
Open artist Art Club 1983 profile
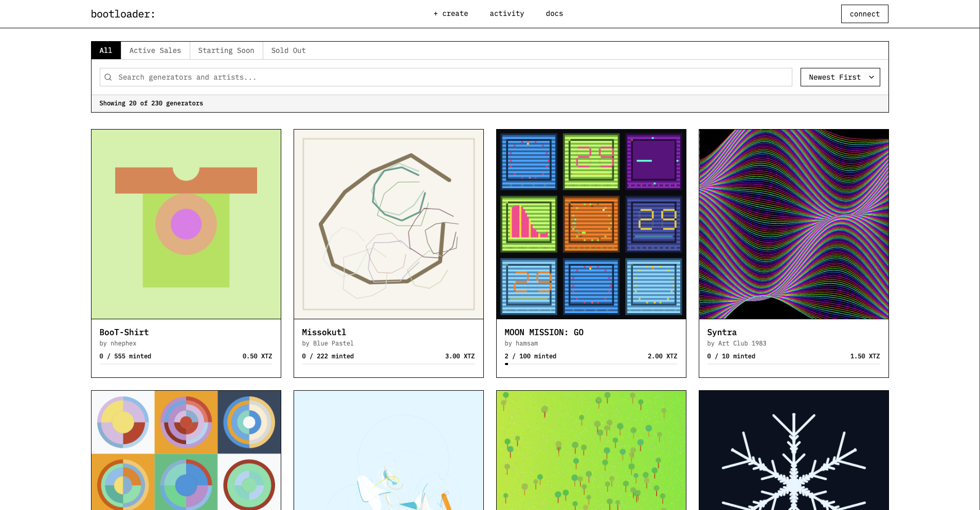tap(742, 343)
